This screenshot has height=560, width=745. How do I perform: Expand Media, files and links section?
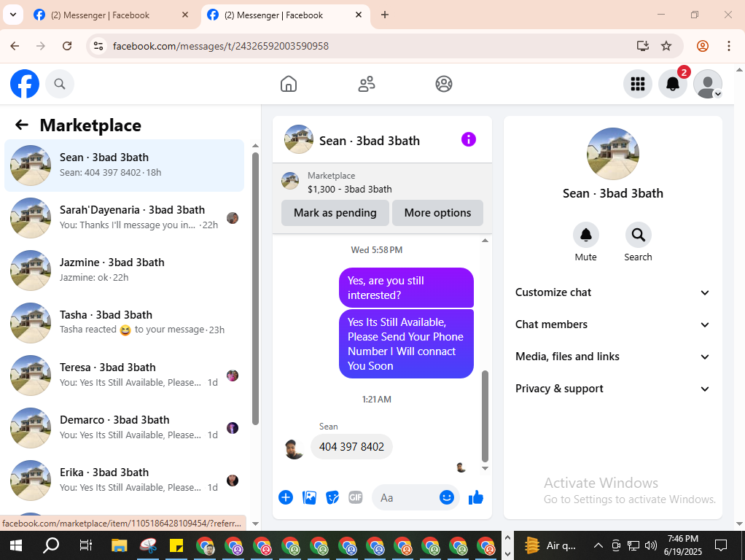click(612, 357)
